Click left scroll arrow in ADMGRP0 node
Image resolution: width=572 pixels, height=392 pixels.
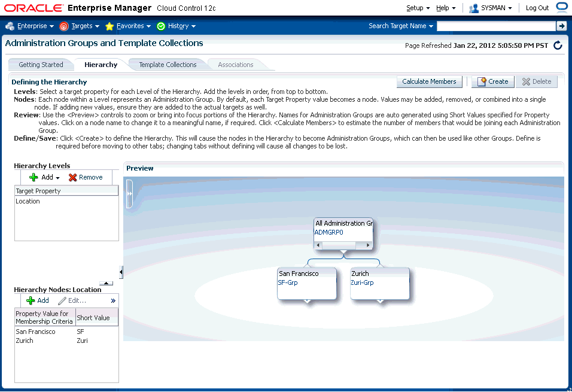point(318,245)
